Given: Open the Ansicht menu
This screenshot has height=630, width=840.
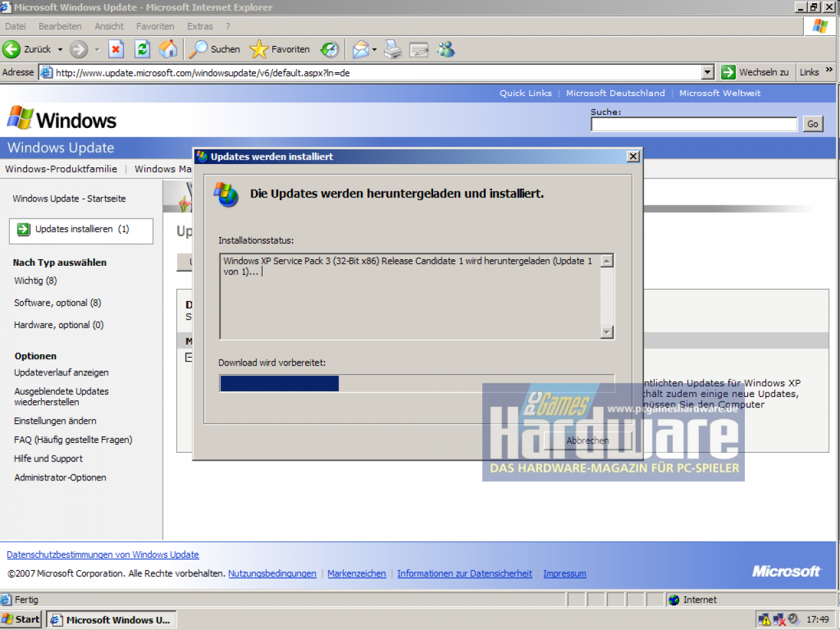Looking at the screenshot, I should pos(110,26).
